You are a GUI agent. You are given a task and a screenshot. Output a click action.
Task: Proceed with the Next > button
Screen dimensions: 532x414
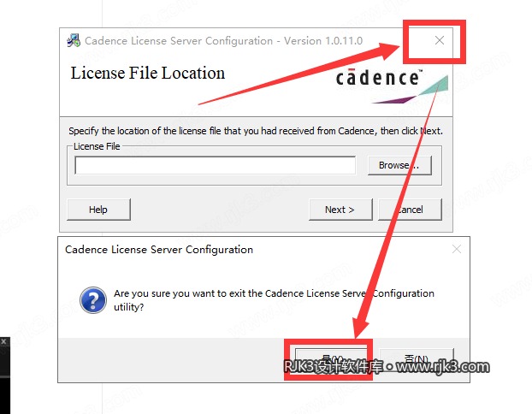pos(340,210)
